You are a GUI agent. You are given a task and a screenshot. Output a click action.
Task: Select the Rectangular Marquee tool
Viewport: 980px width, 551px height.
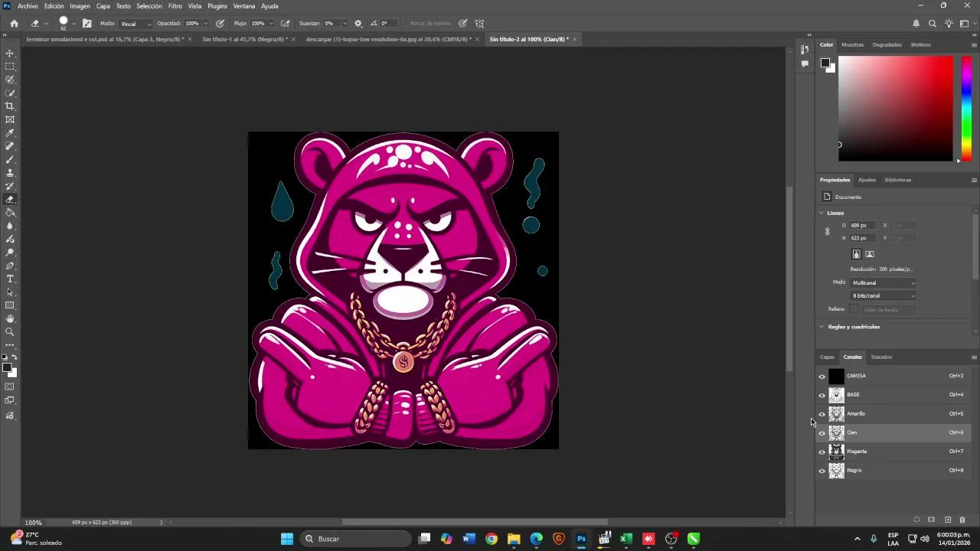[x=10, y=67]
